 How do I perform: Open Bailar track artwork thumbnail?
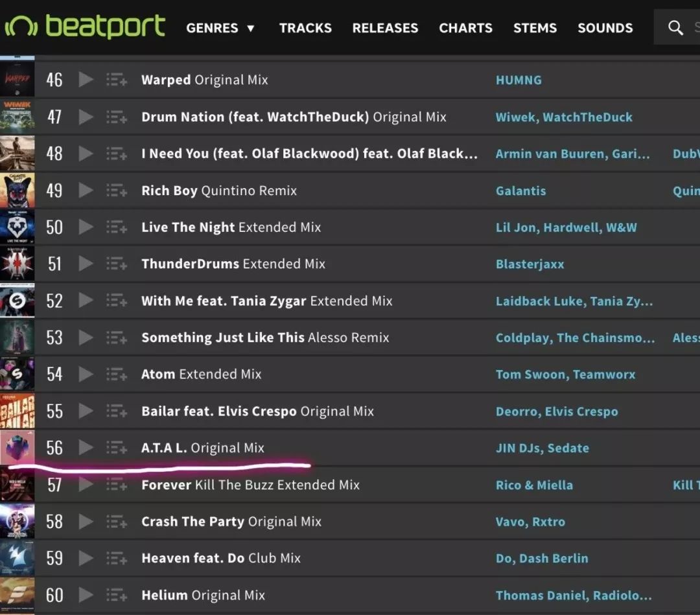click(17, 411)
